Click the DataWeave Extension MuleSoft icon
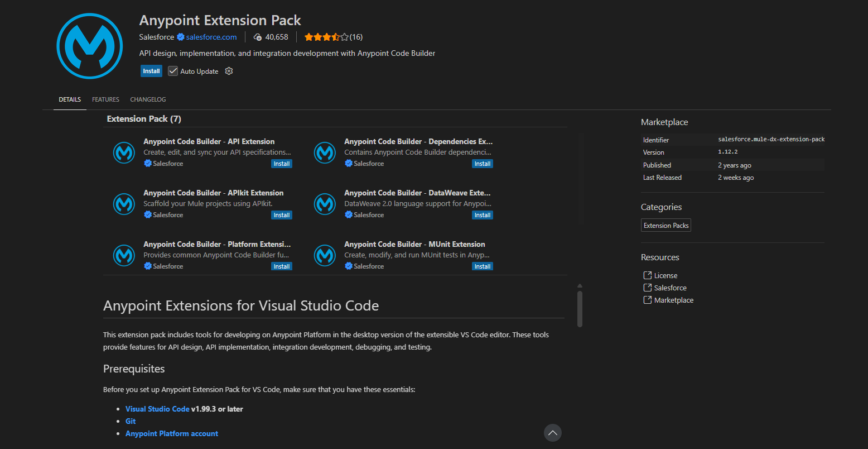The width and height of the screenshot is (868, 449). pyautogui.click(x=325, y=204)
